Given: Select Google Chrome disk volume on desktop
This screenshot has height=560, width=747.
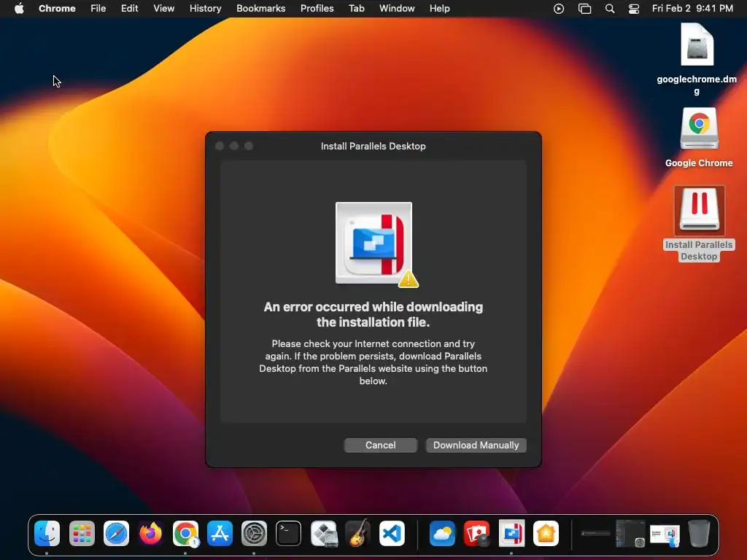Looking at the screenshot, I should [699, 138].
